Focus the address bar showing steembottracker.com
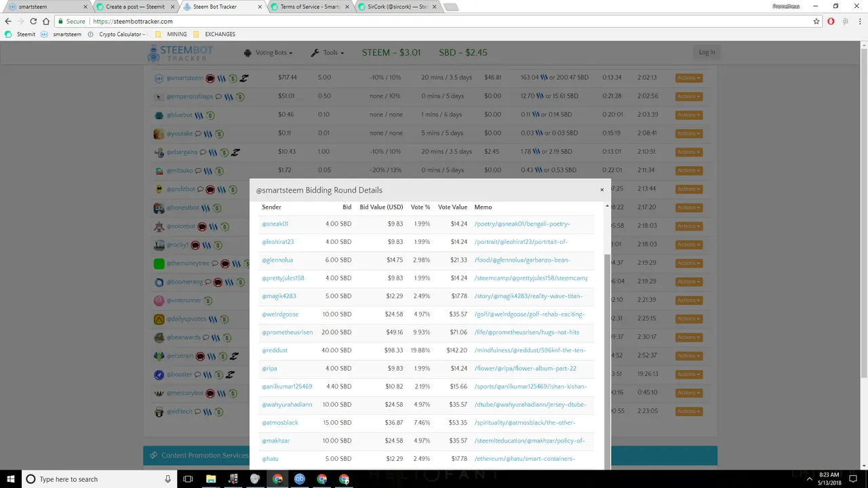Screen dimensions: 868x488 (x=434, y=21)
